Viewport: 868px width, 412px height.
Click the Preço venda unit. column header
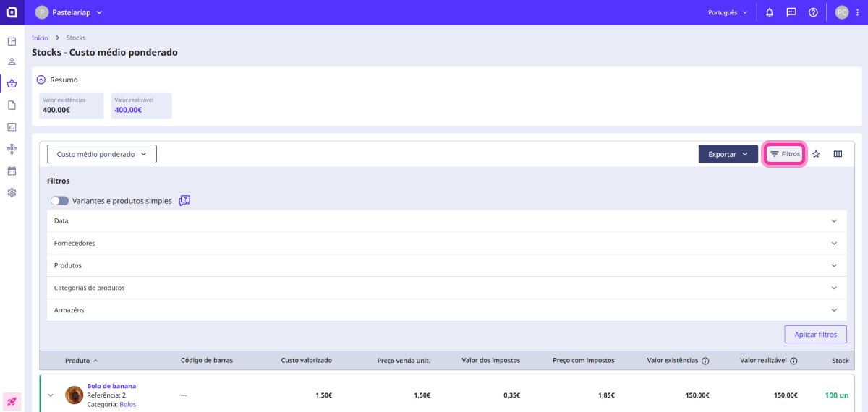click(x=404, y=361)
